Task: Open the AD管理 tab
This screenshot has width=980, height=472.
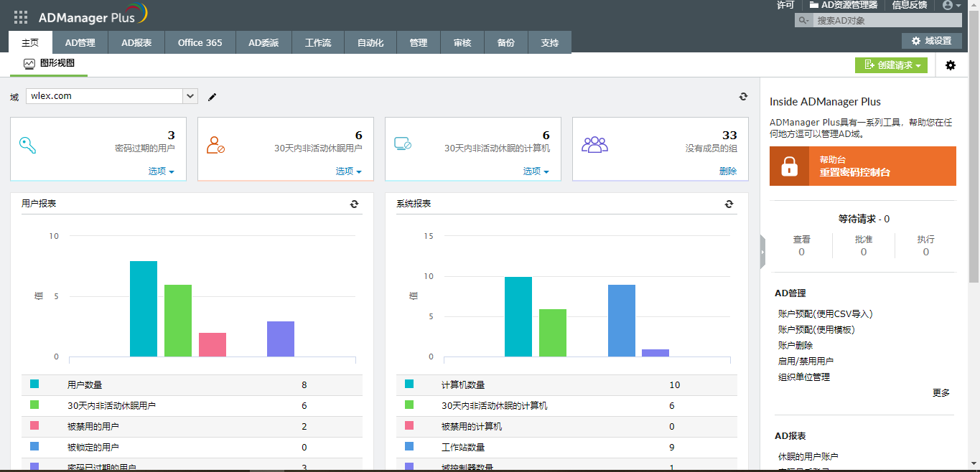Action: pos(80,42)
